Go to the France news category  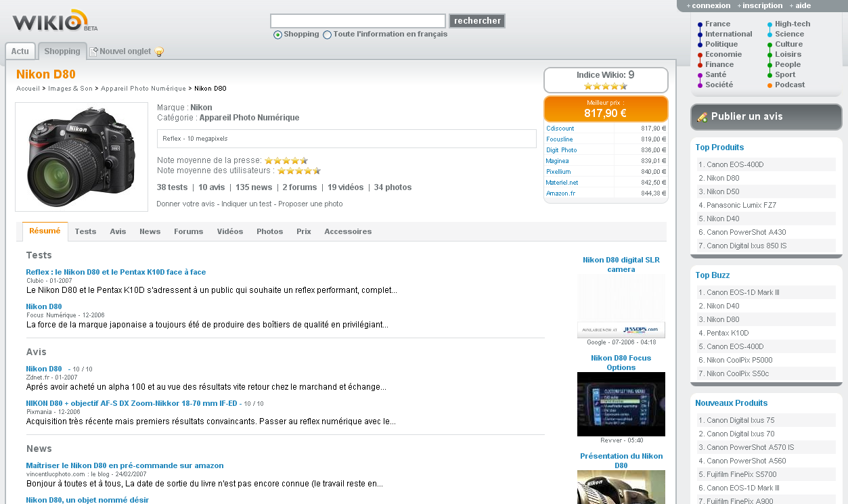(x=717, y=24)
